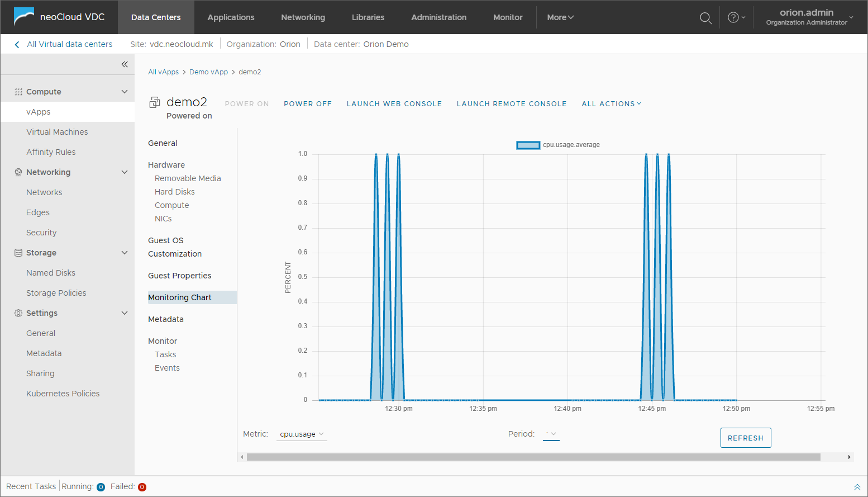
Task: Click the horizontal scrollbar left arrow
Action: 242,457
